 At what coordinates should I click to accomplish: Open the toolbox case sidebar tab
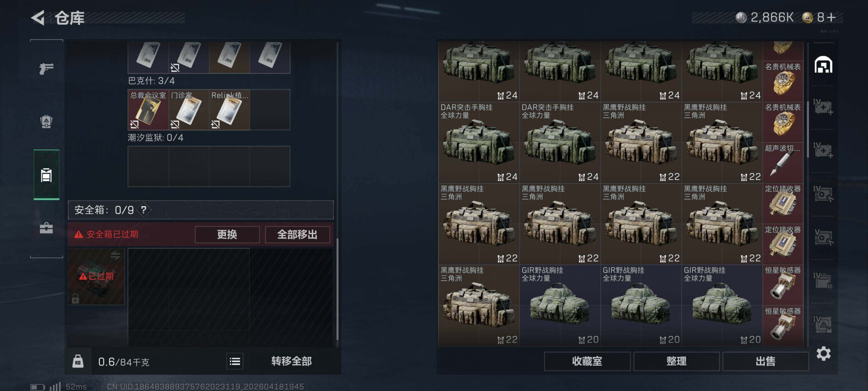pos(46,228)
